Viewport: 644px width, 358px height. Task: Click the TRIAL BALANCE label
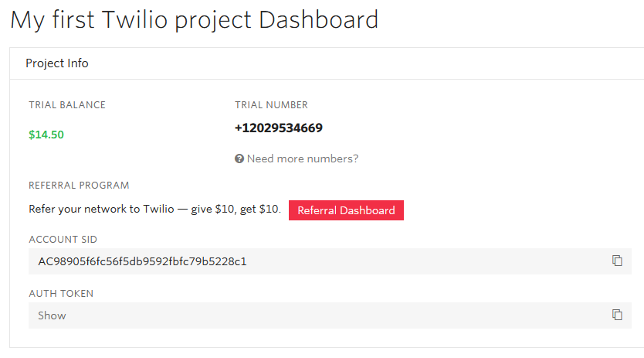(67, 105)
